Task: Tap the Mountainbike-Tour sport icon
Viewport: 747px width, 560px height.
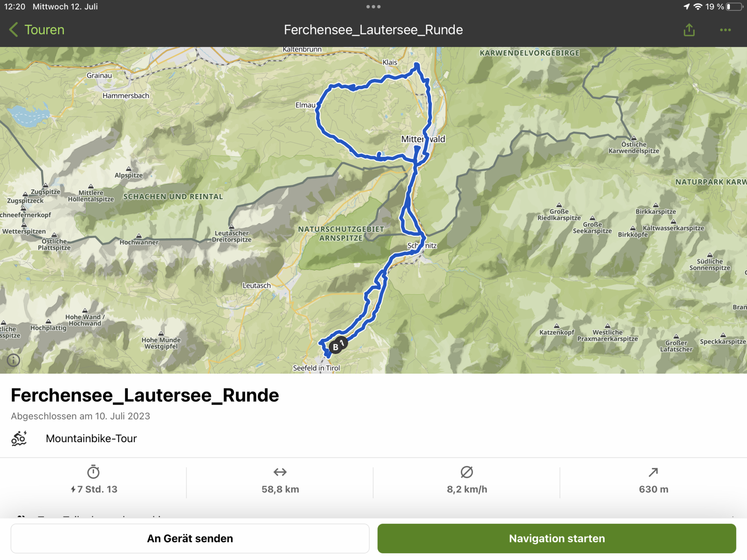Action: [19, 438]
